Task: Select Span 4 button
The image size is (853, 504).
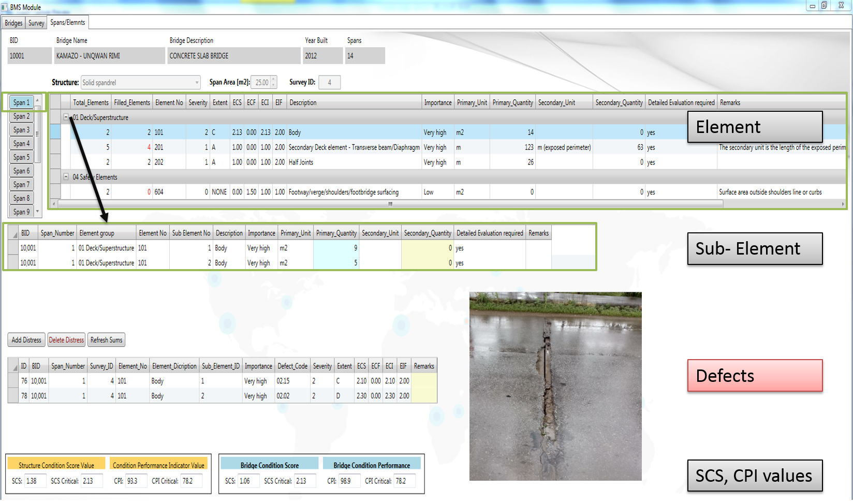Action: click(x=21, y=144)
